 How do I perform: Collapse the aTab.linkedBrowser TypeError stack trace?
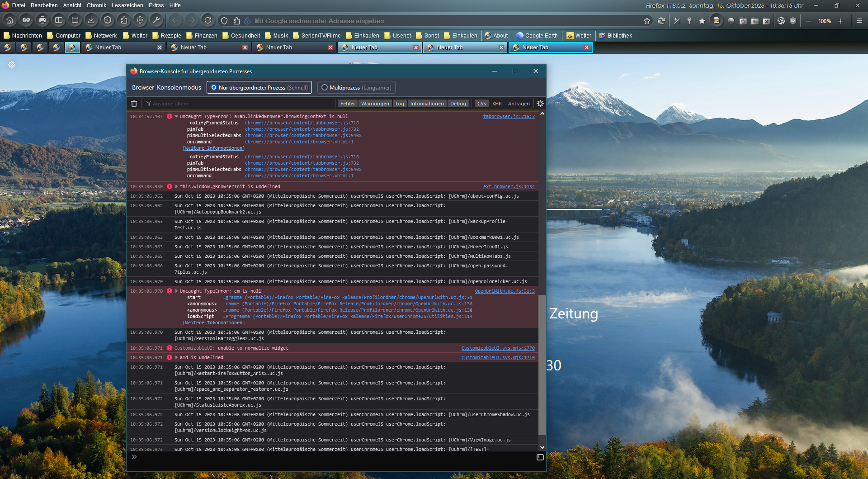pos(176,117)
